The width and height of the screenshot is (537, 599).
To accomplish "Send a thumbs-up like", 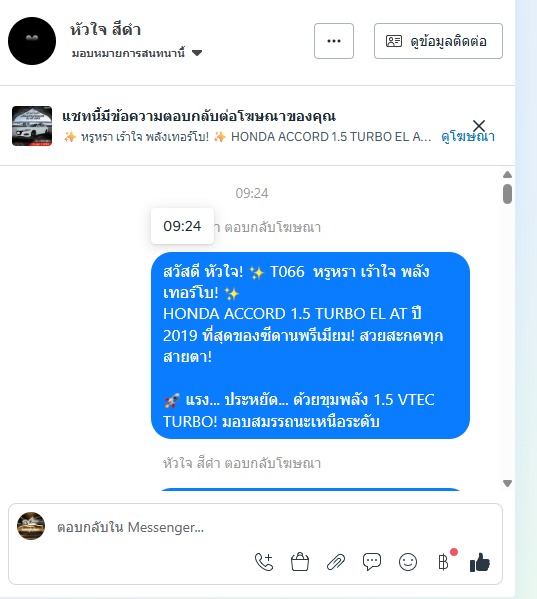I will (480, 562).
